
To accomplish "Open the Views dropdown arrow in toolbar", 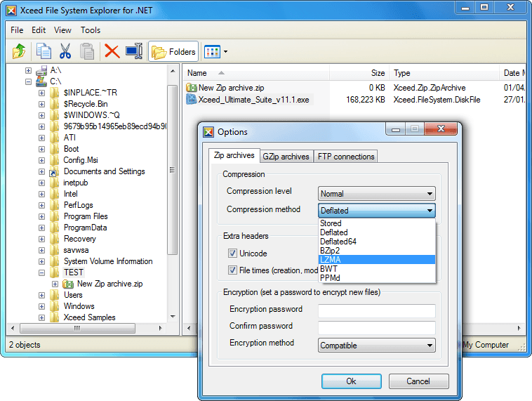I will coord(225,52).
